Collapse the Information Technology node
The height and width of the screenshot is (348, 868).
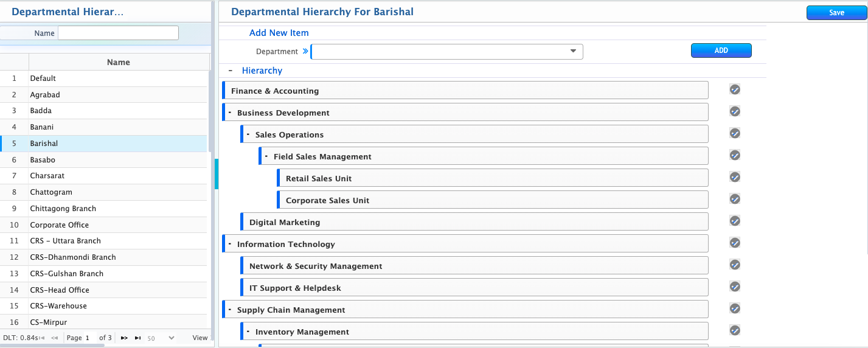[x=230, y=244]
